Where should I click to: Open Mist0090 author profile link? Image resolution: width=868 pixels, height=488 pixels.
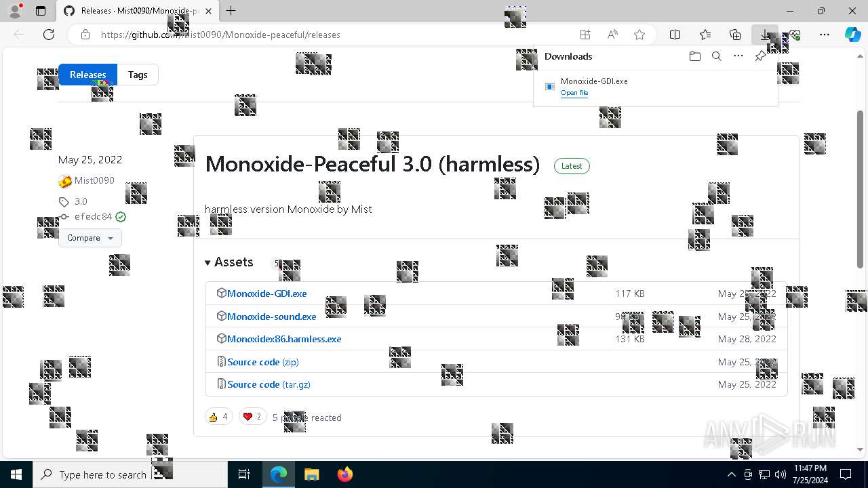[x=94, y=180]
